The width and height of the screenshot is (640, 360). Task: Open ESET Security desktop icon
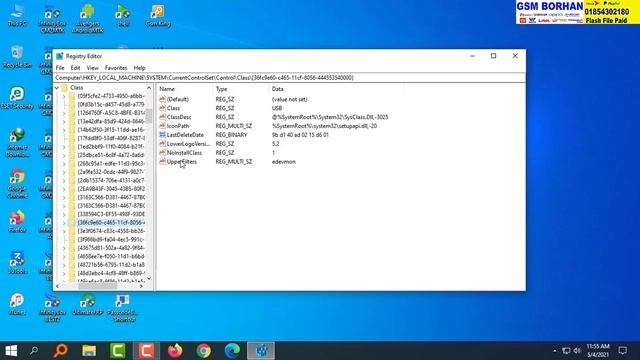[x=17, y=98]
